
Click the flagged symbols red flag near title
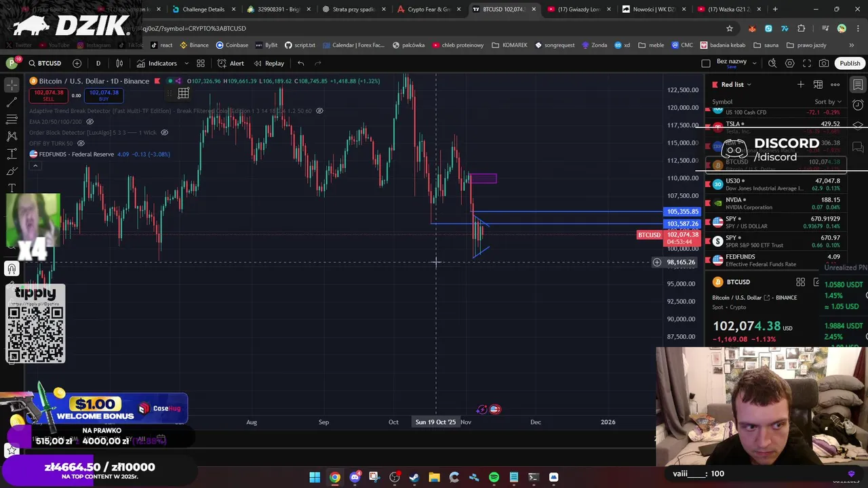(157, 81)
